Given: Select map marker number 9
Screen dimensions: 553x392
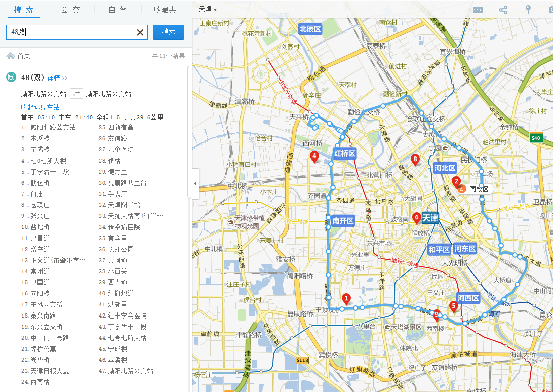Looking at the screenshot, I should [437, 315].
